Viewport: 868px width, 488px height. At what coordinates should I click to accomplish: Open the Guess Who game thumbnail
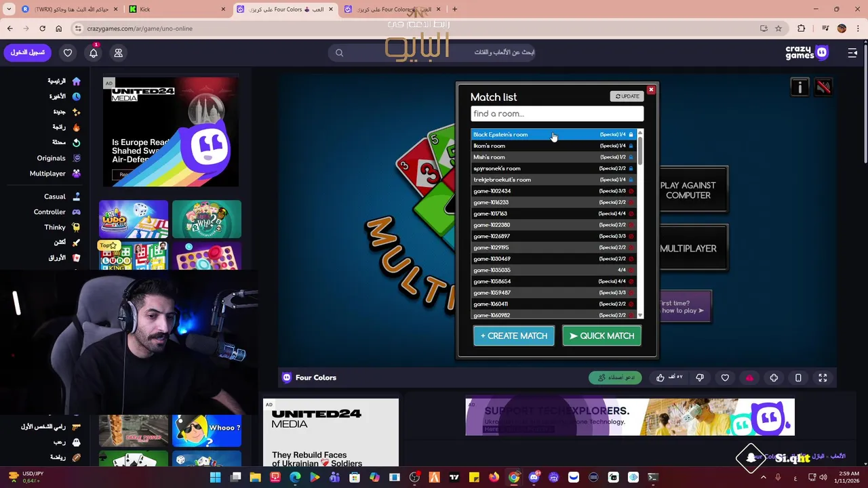point(207,219)
